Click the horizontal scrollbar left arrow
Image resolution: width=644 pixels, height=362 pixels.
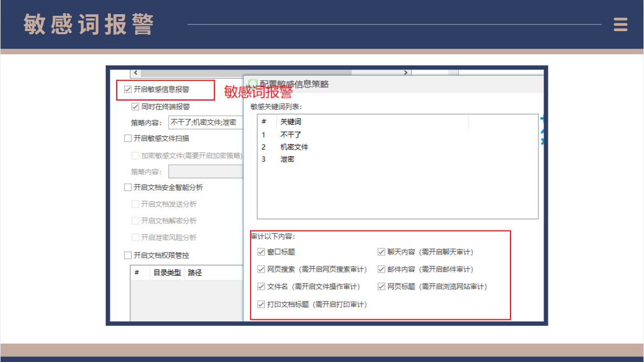(x=136, y=73)
